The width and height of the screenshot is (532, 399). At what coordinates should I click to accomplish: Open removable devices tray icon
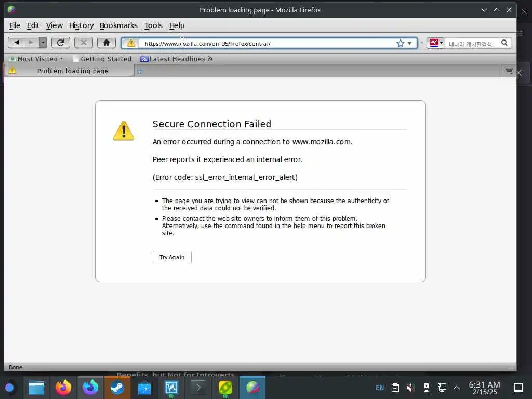[x=427, y=388]
